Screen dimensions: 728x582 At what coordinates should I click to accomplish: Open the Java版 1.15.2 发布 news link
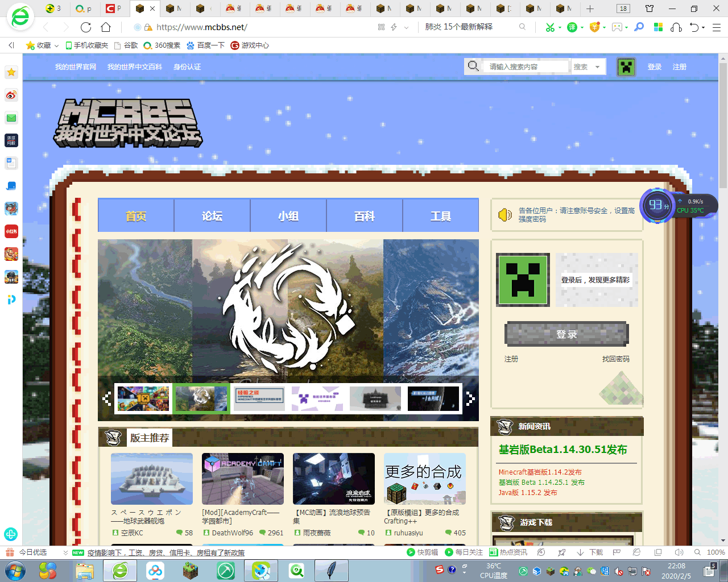(528, 493)
